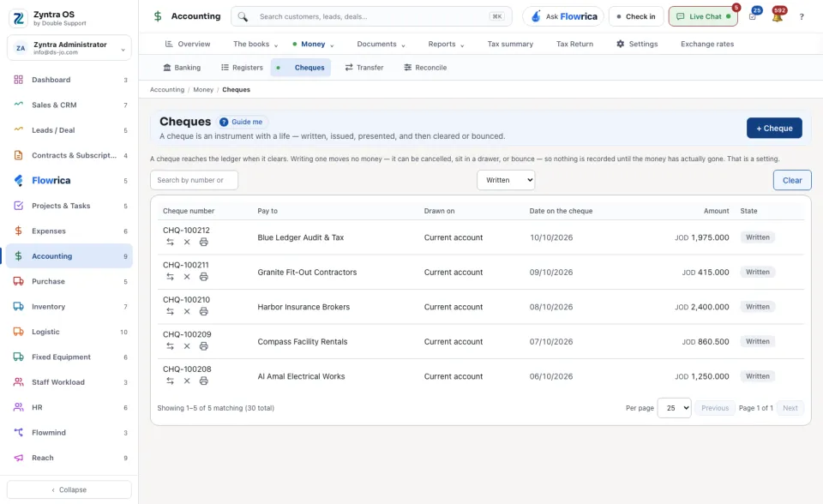Expand the Reports menu

[x=446, y=44]
